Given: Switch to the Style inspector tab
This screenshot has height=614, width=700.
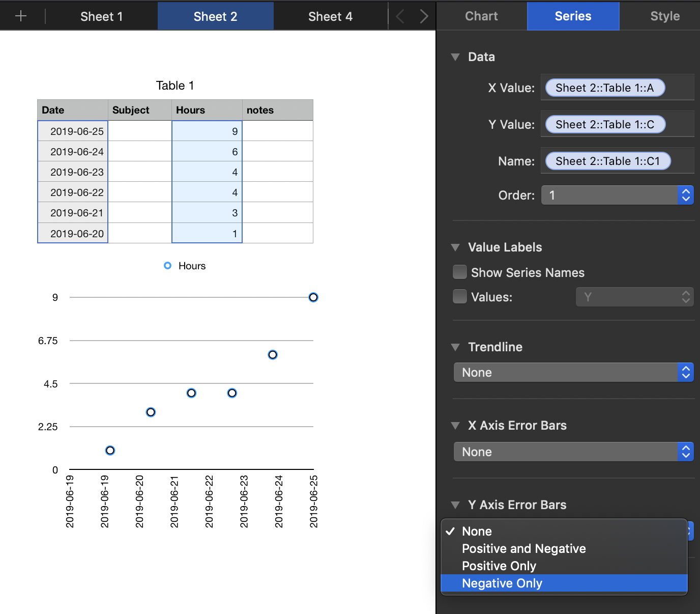Looking at the screenshot, I should [x=664, y=16].
